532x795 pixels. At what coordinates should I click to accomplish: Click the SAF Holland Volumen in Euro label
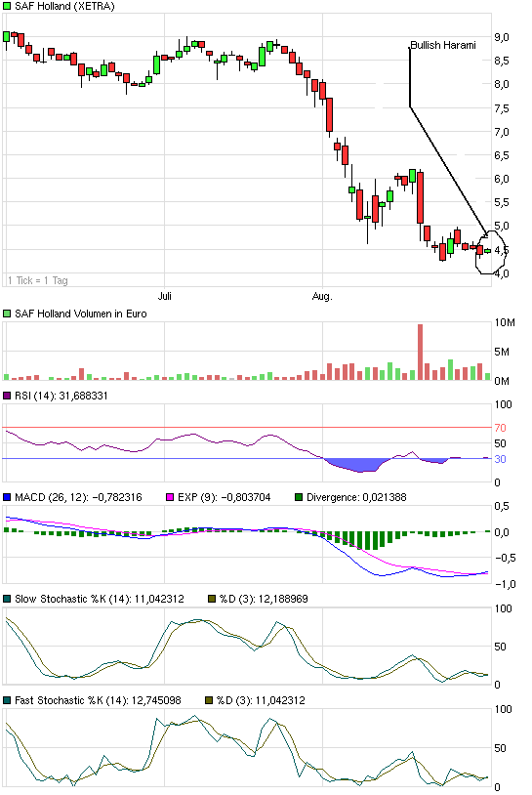(x=81, y=314)
